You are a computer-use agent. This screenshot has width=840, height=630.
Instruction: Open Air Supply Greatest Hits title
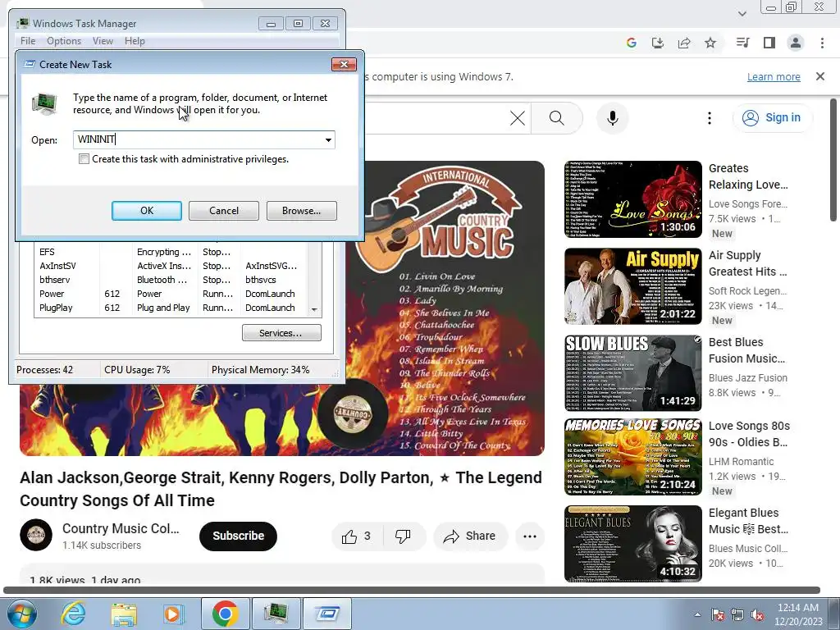[748, 263]
